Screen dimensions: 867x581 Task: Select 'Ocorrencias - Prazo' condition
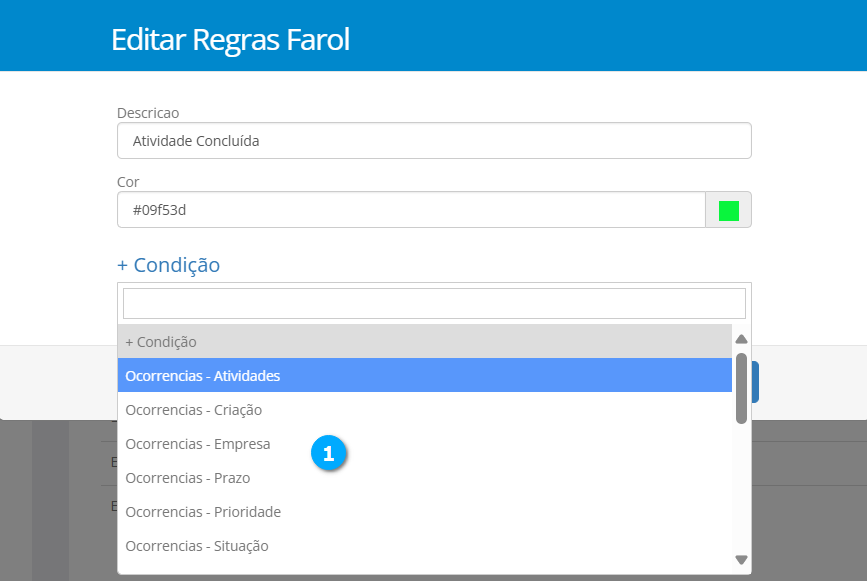point(187,478)
